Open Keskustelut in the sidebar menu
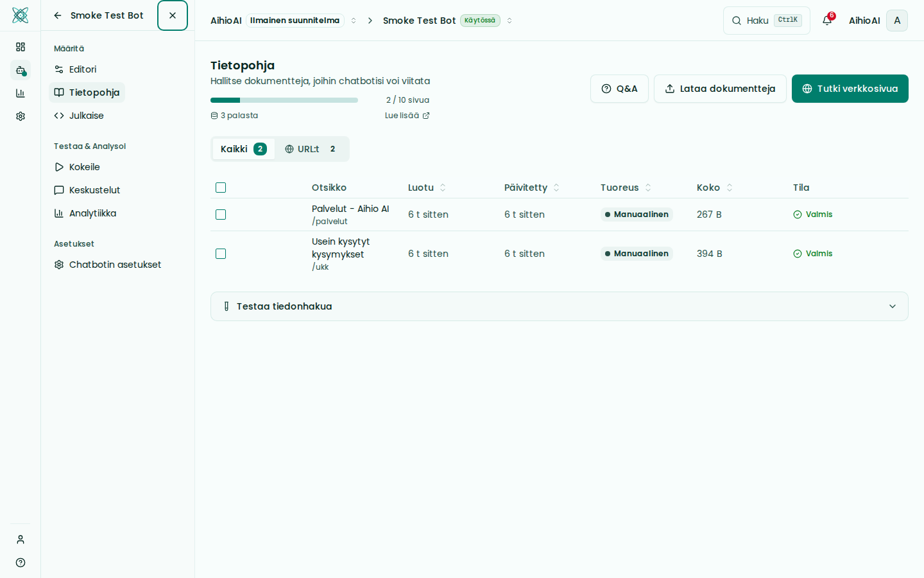Viewport: 924px width, 578px height. [94, 190]
